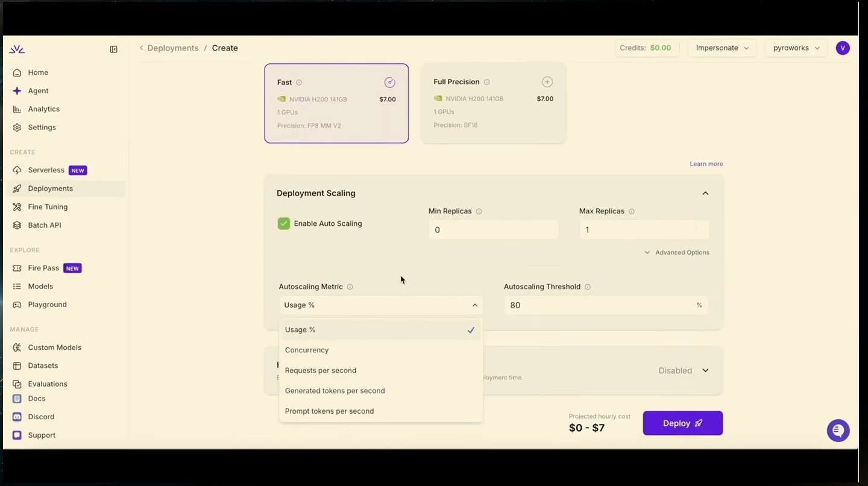This screenshot has height=486, width=868.
Task: Click the Batch API layers icon
Action: click(17, 225)
